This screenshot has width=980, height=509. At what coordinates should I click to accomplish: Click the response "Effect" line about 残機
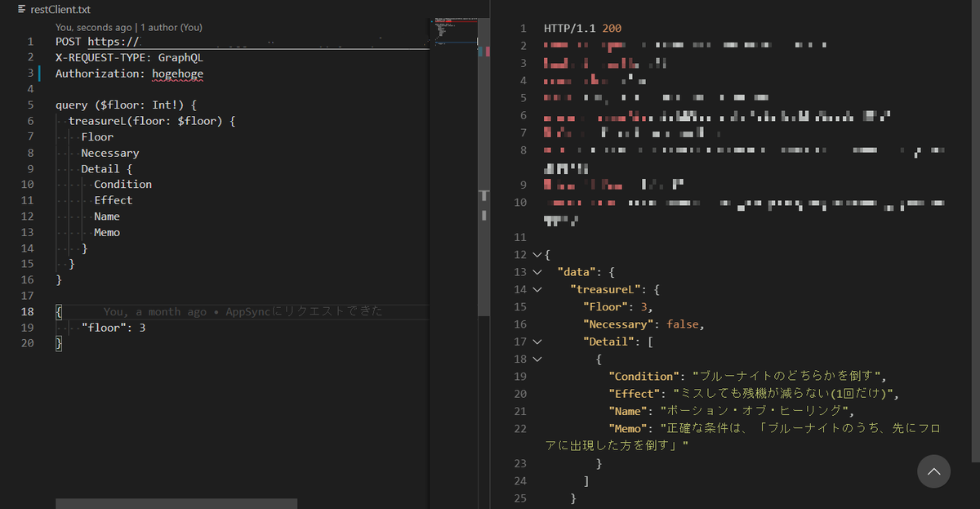point(754,394)
